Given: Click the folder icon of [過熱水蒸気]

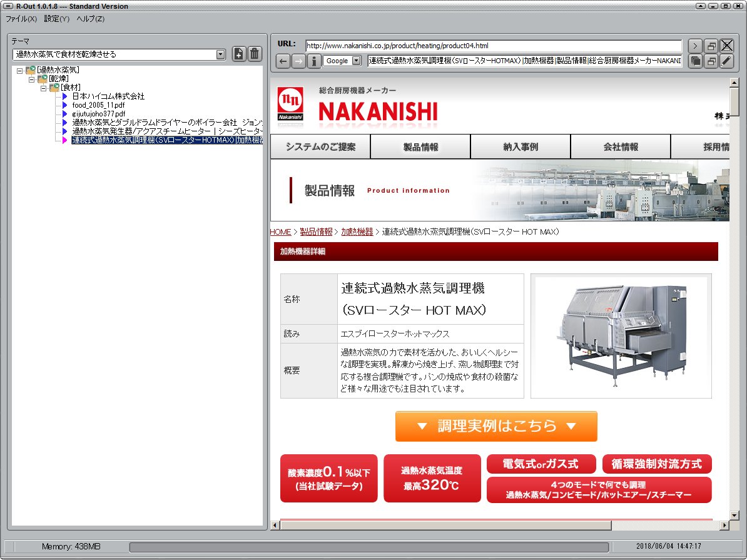Looking at the screenshot, I should click(x=31, y=70).
